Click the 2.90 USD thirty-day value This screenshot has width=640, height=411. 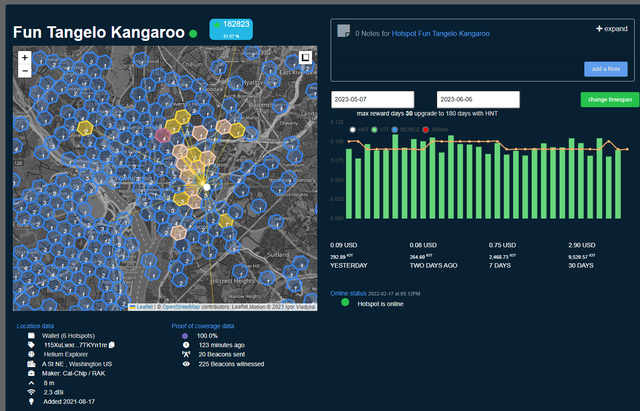(x=582, y=245)
